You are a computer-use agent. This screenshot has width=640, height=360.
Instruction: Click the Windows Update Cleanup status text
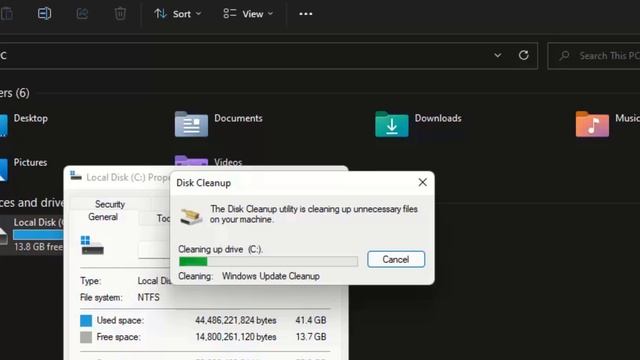271,276
